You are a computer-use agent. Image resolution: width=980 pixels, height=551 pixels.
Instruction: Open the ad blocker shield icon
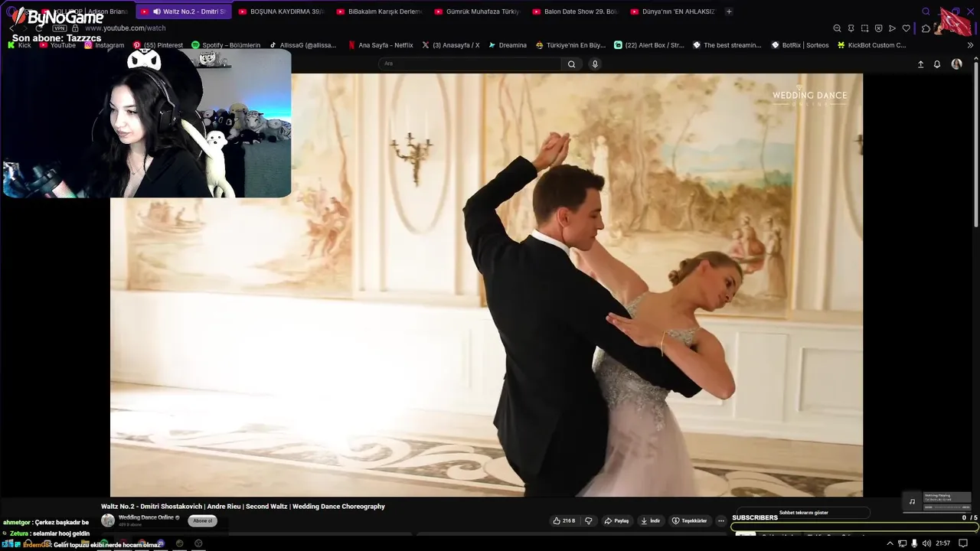878,28
